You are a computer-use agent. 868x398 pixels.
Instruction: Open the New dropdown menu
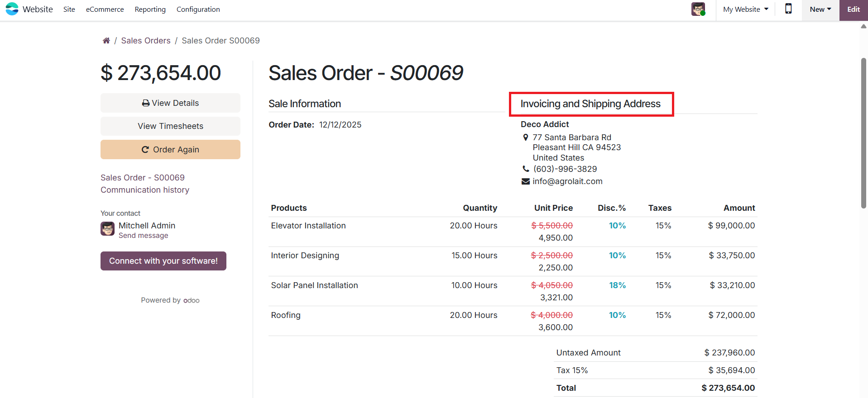(820, 9)
